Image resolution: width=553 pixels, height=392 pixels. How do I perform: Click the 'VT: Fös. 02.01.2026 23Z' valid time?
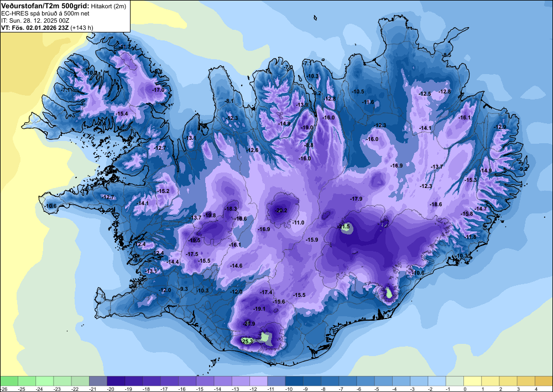point(35,28)
